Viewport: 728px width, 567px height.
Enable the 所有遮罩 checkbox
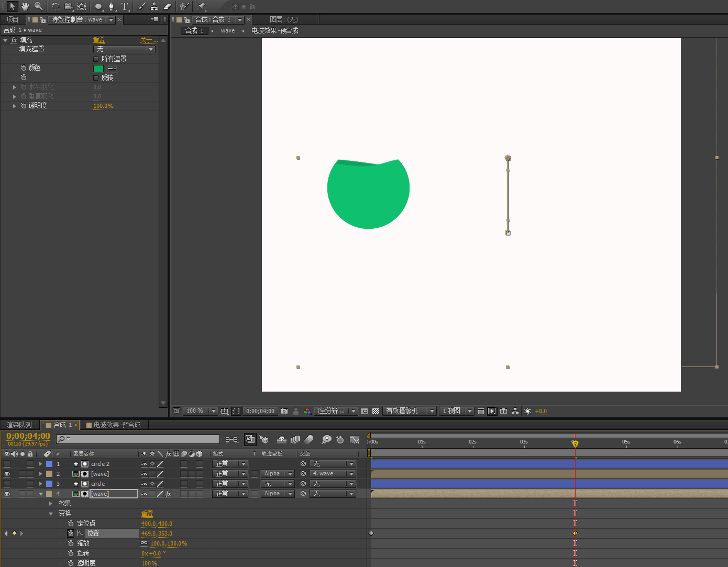(x=96, y=59)
